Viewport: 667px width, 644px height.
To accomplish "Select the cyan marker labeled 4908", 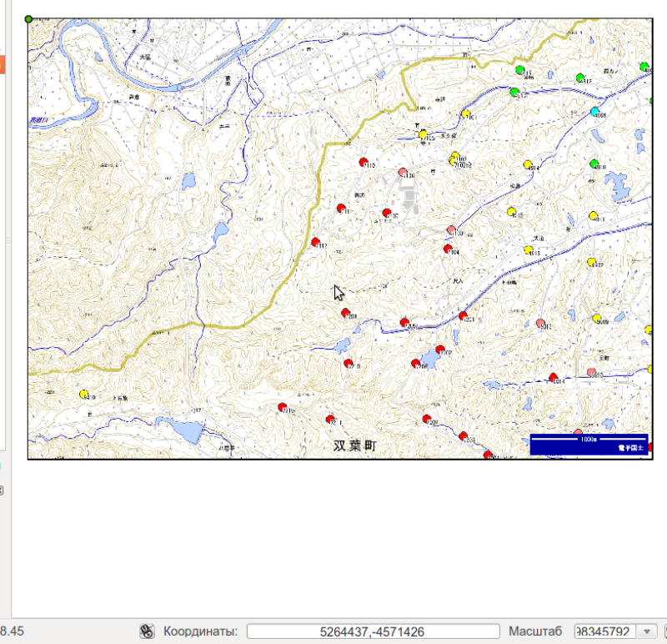I will pyautogui.click(x=594, y=112).
